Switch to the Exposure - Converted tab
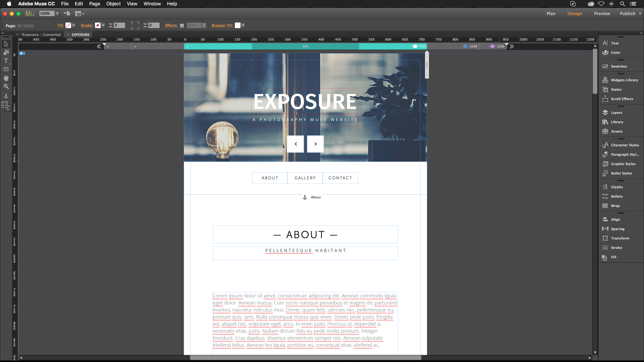The image size is (644, 362). (41, 35)
